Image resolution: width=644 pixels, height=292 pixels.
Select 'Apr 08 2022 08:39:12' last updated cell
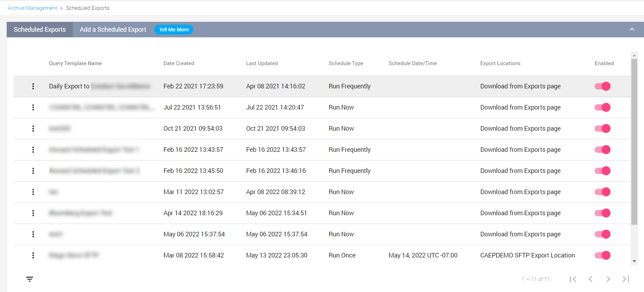(275, 192)
